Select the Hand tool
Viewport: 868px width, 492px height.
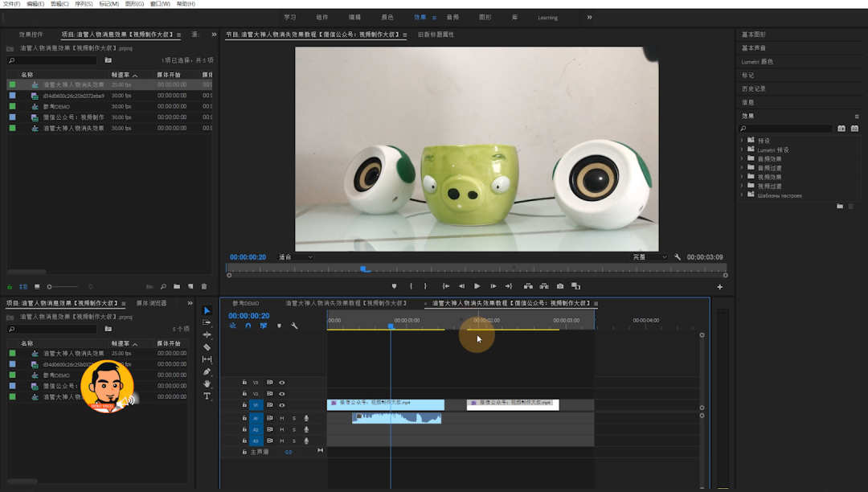[207, 383]
